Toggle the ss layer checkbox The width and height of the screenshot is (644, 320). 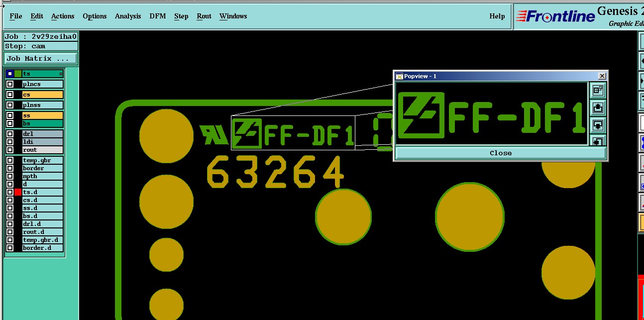pos(10,115)
